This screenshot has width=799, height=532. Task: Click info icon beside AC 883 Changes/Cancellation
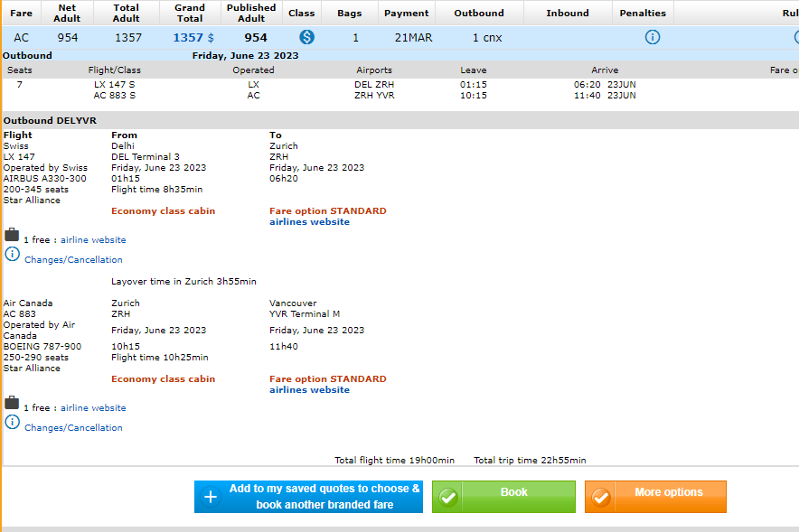pos(12,422)
